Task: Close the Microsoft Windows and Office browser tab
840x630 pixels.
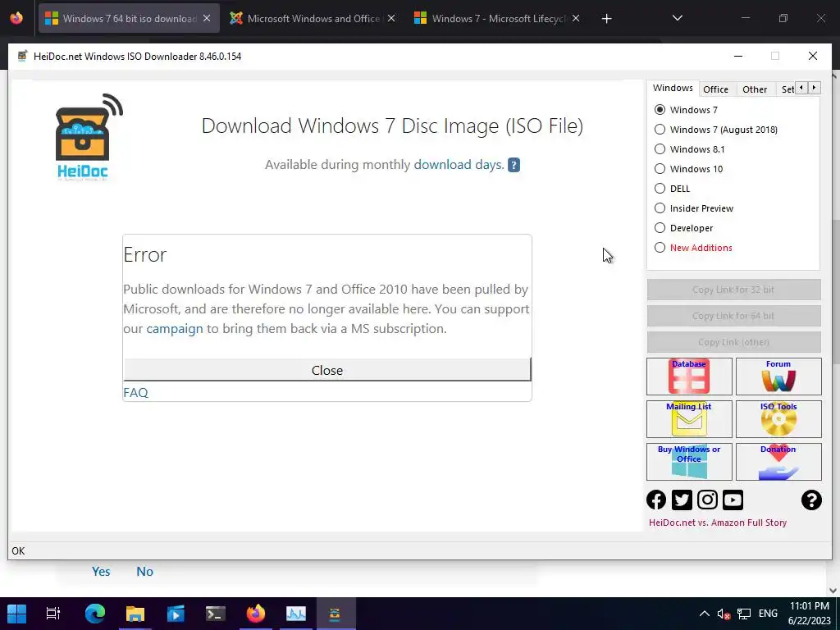Action: [391, 19]
